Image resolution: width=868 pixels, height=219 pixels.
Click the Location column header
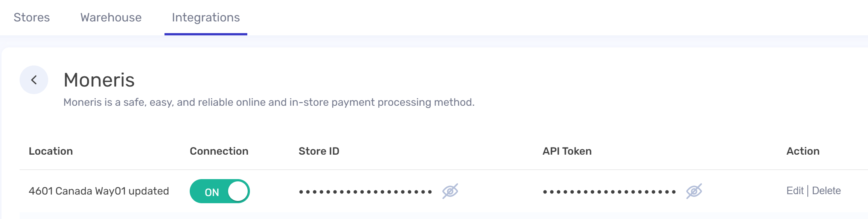(51, 151)
